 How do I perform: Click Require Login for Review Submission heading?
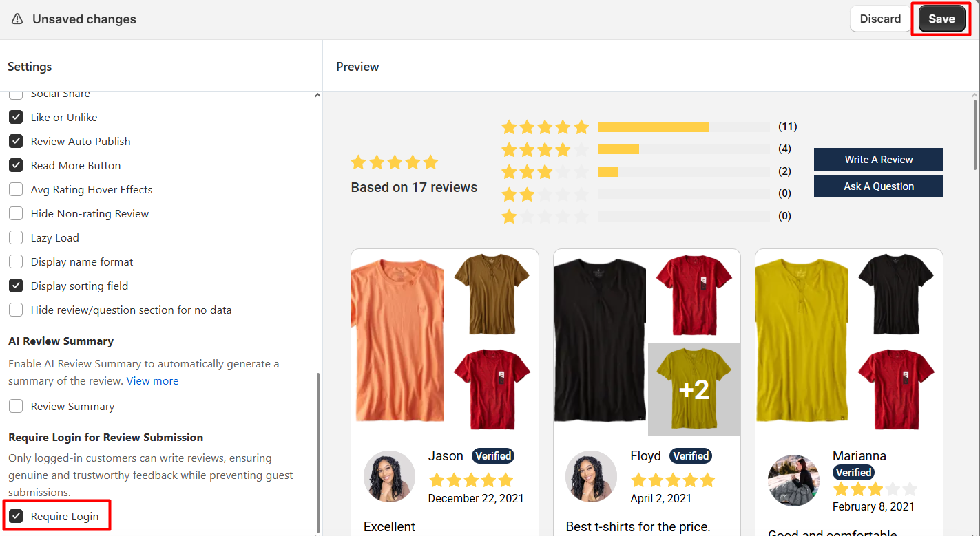tap(105, 437)
